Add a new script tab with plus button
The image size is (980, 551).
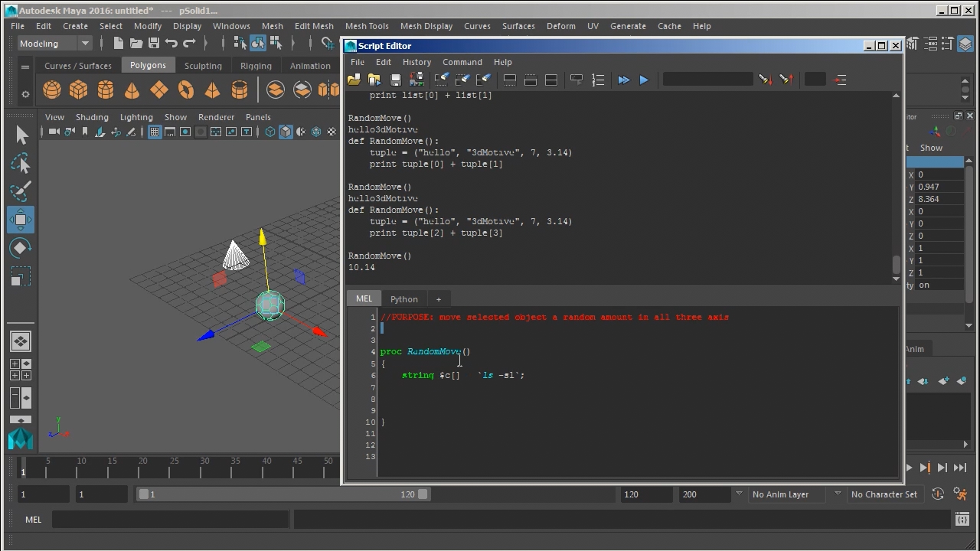[439, 299]
